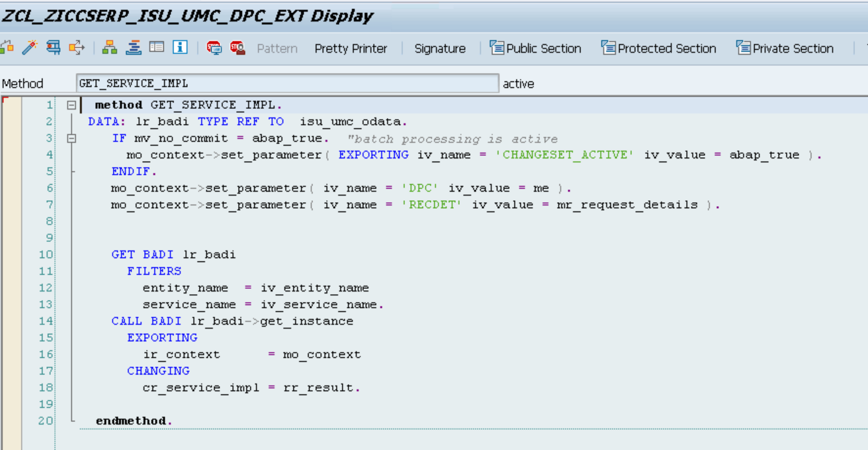
Task: Click 'iv_entity_name' on line 12
Action: [x=315, y=288]
